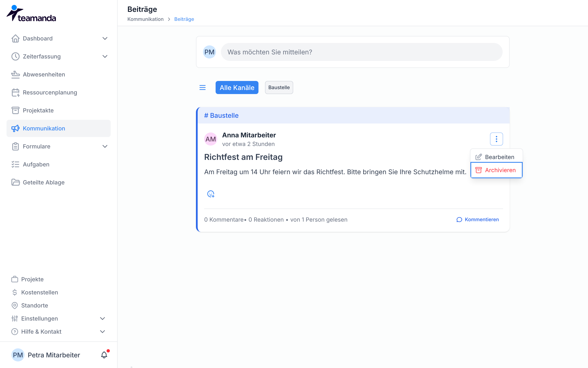Viewport: 588px width, 368px height.
Task: Open the Geteilte Ablage menu entry
Action: (x=59, y=183)
